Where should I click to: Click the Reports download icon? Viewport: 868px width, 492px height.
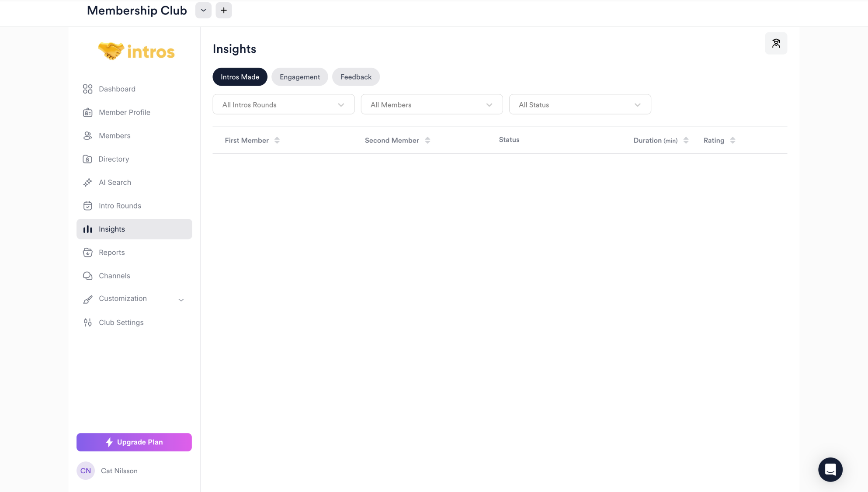point(87,253)
